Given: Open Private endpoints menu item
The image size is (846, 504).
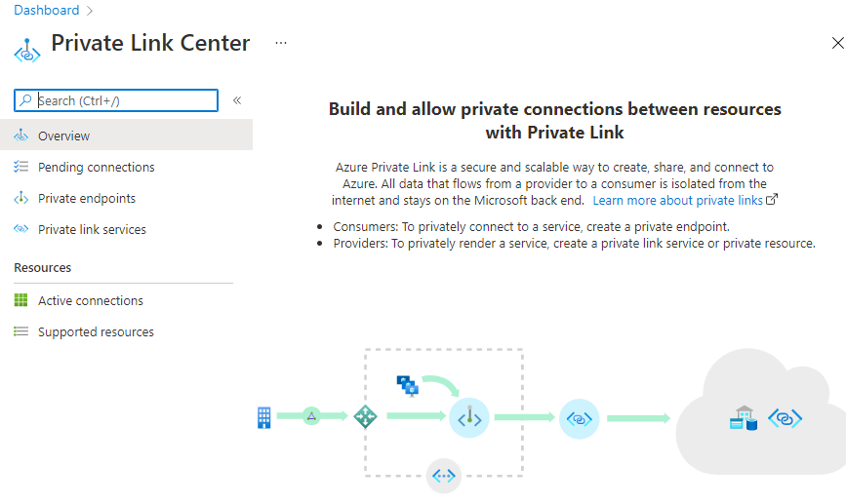Looking at the screenshot, I should click(87, 198).
